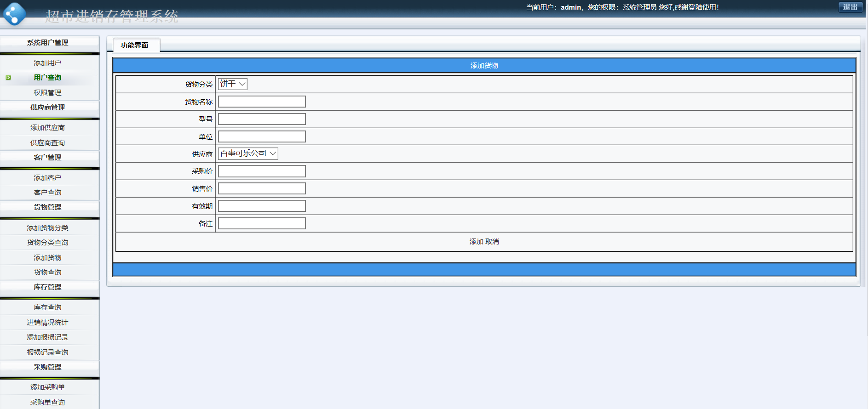This screenshot has width=868, height=409.
Task: Open 添加供应商 in the sidebar
Action: (x=47, y=128)
